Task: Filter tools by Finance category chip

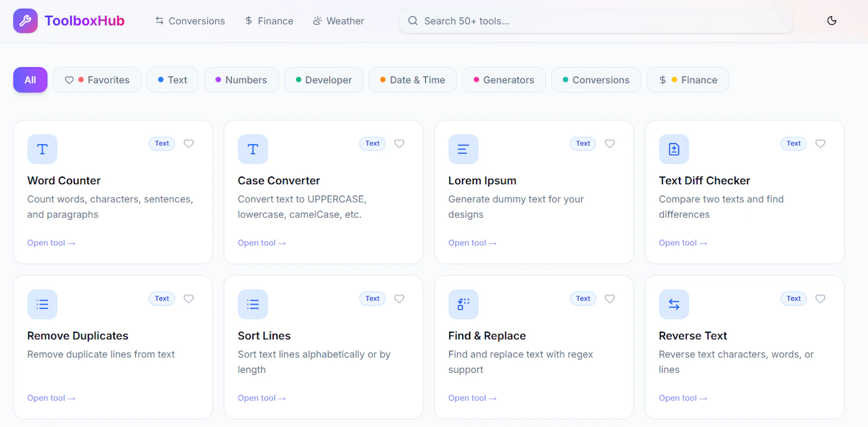Action: pyautogui.click(x=688, y=80)
